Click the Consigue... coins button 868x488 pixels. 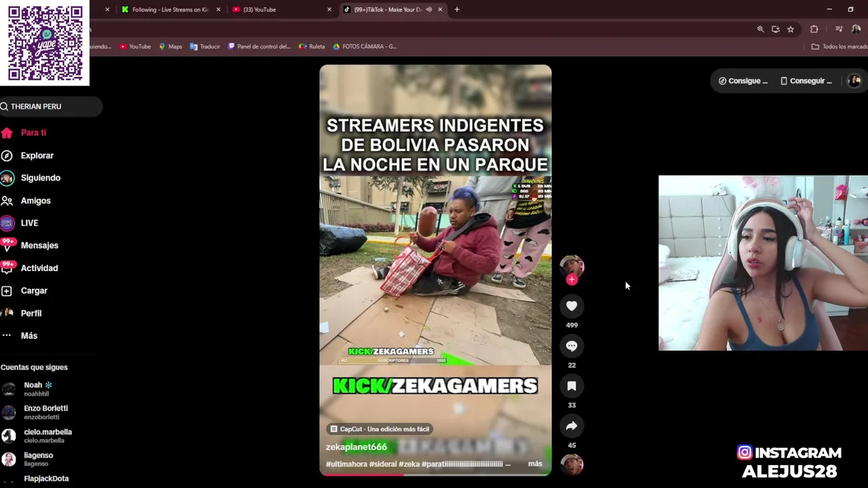[743, 81]
